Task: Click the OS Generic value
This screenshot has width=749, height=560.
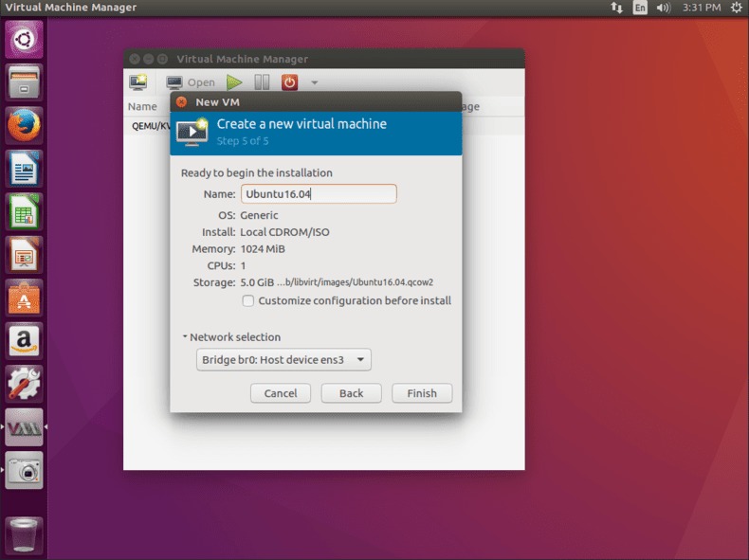Action: (259, 215)
